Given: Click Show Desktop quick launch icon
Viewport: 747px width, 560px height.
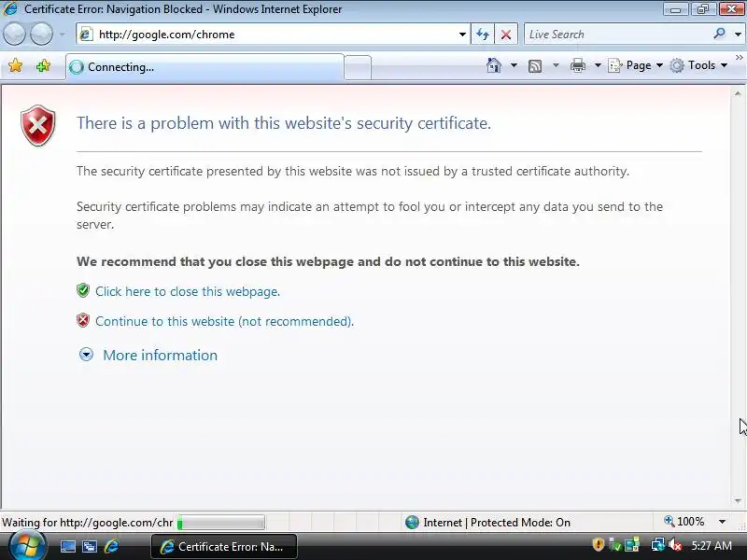Looking at the screenshot, I should click(x=67, y=546).
